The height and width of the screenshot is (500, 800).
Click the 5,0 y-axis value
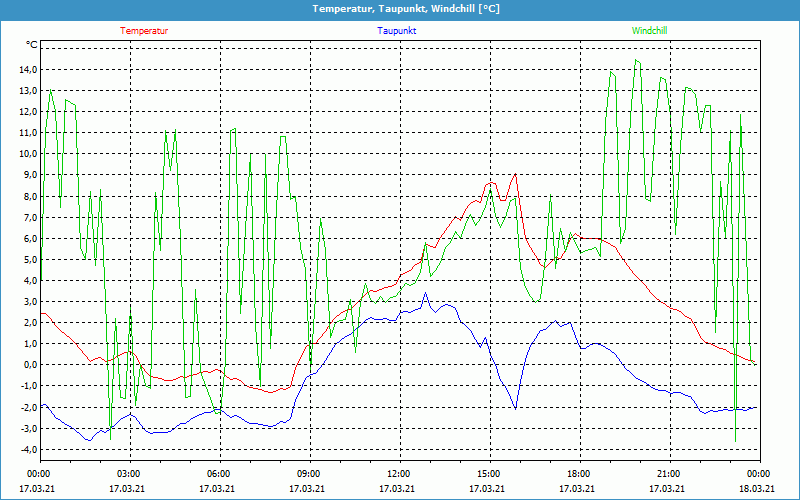31,259
